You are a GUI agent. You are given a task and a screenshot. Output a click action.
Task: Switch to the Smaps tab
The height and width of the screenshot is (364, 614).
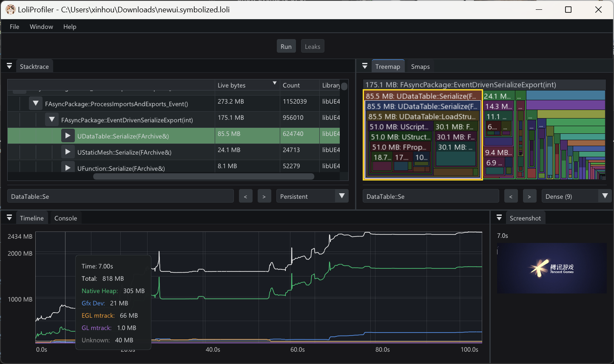420,66
